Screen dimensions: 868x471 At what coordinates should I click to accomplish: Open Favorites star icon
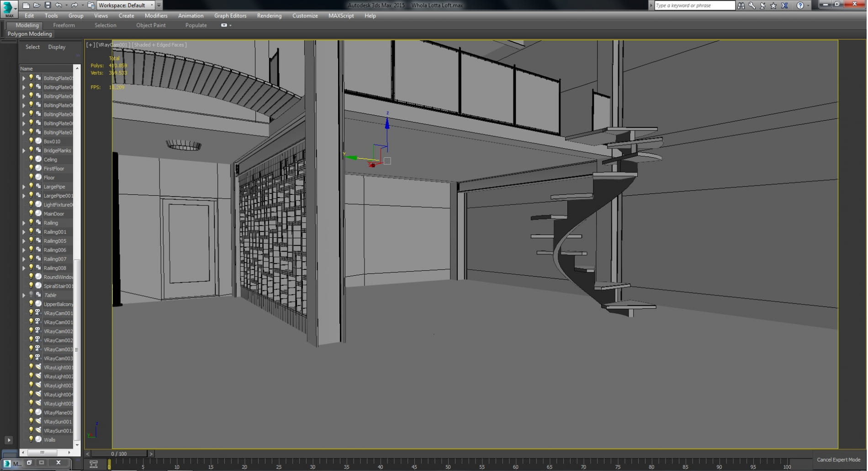click(773, 5)
